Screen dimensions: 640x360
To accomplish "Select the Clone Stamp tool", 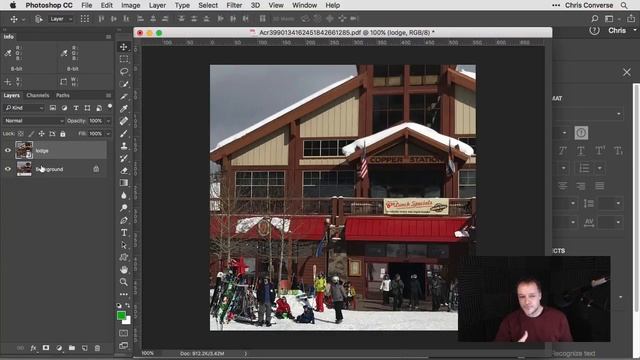I will (124, 146).
